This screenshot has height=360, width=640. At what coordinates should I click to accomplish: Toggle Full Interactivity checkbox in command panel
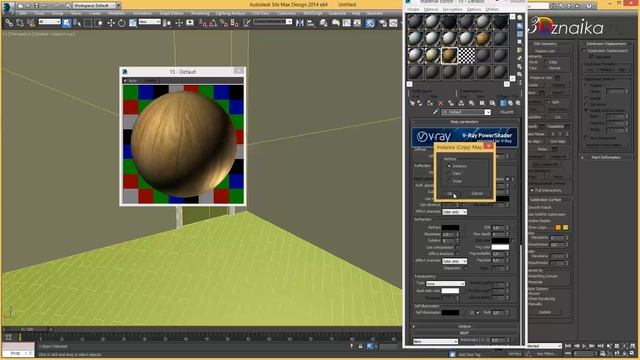(532, 190)
